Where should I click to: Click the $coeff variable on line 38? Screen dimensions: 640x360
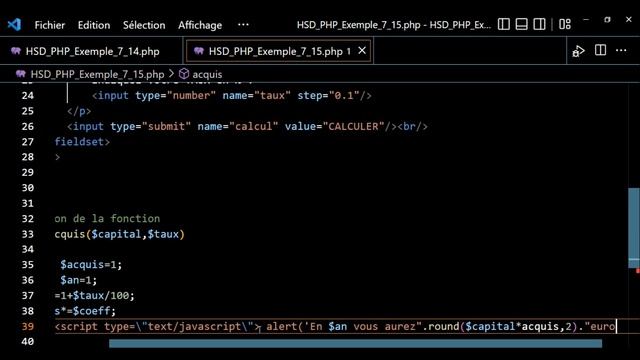pos(91,311)
